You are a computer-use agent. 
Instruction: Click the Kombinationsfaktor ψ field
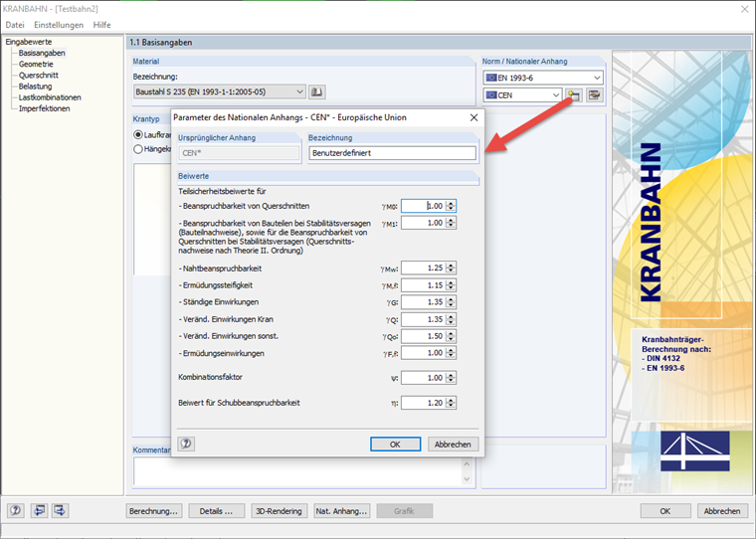point(424,378)
